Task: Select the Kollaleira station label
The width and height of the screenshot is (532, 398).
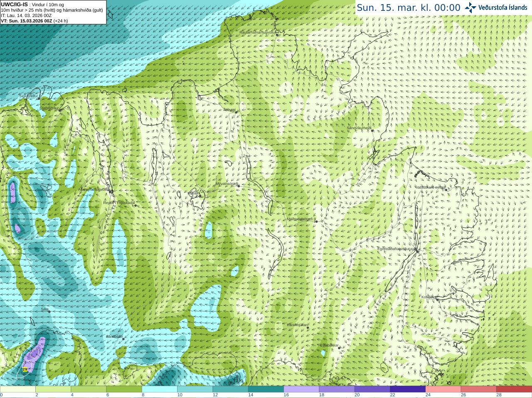Action: [x=429, y=297]
